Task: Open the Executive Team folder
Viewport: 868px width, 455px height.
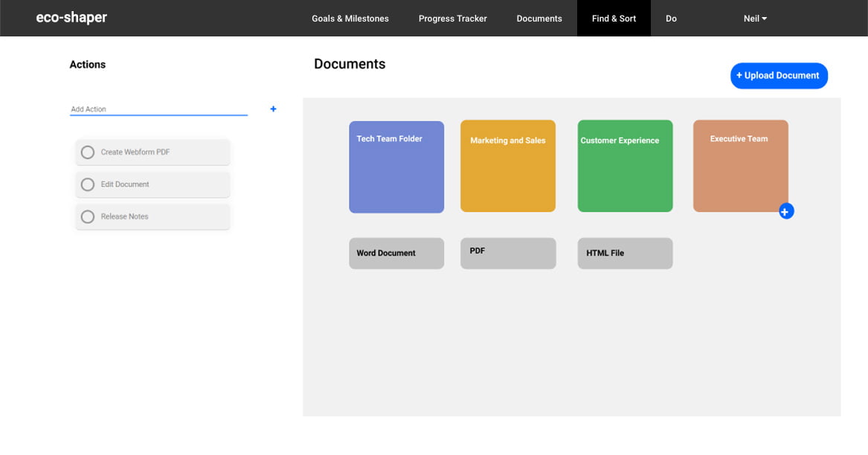Action: click(x=740, y=166)
